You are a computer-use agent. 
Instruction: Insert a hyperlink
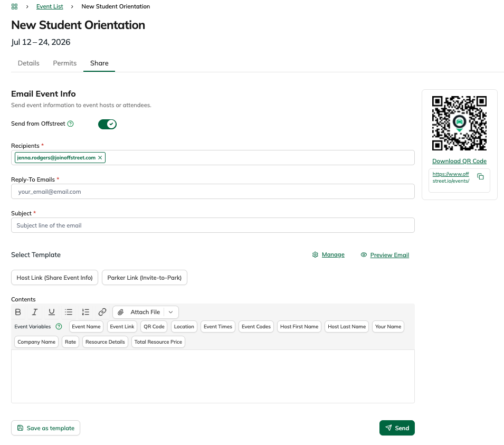102,312
